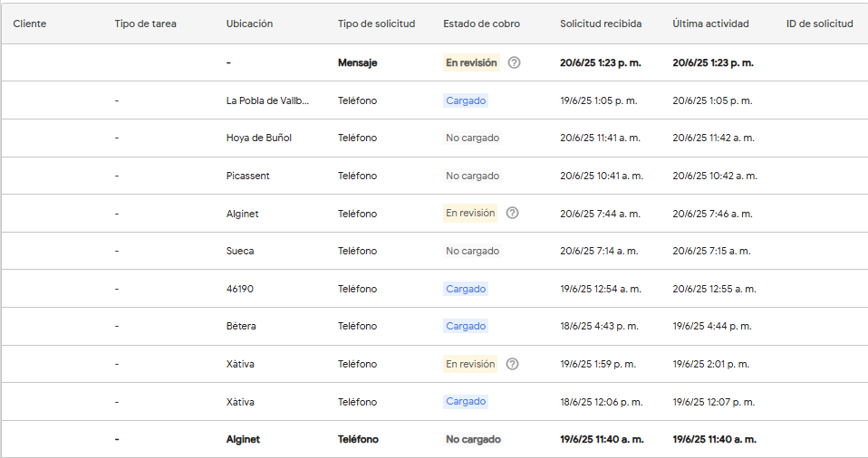Click help icon next to Xàtiva En revisión
This screenshot has height=458, width=868.
coord(513,364)
